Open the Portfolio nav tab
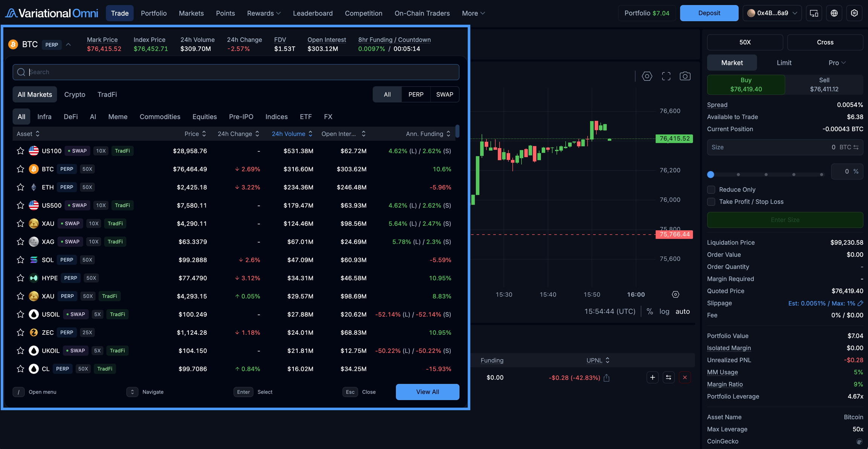This screenshot has height=449, width=868. click(154, 13)
